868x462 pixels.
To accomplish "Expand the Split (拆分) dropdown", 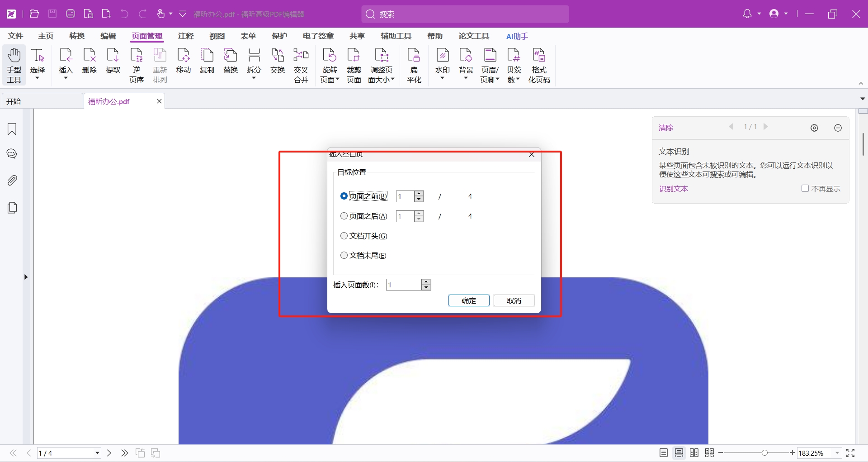I will tap(254, 78).
